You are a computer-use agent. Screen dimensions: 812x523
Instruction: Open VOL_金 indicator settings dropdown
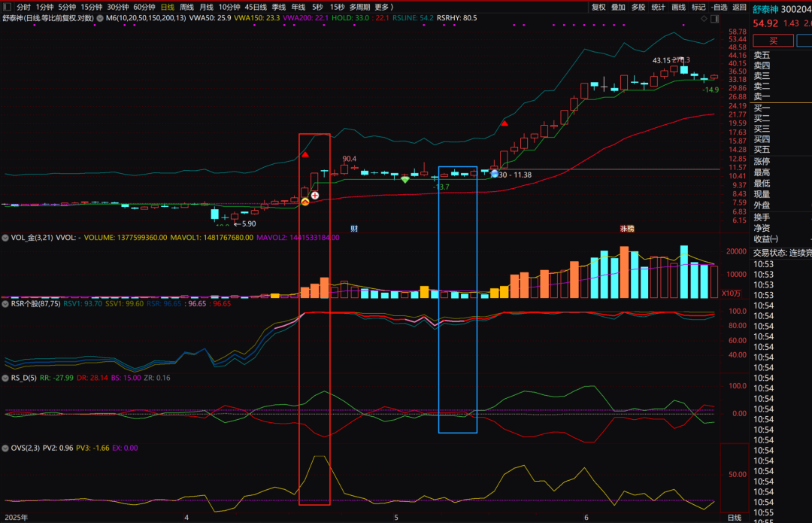(x=5, y=238)
